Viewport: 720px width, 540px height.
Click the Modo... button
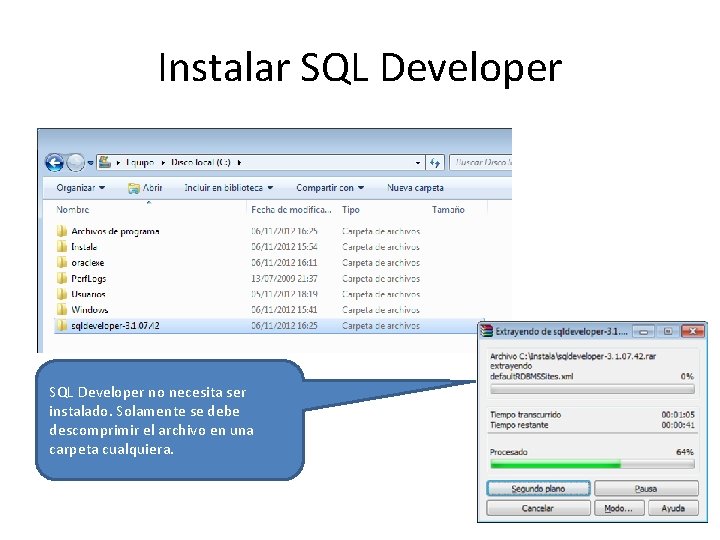click(x=619, y=508)
